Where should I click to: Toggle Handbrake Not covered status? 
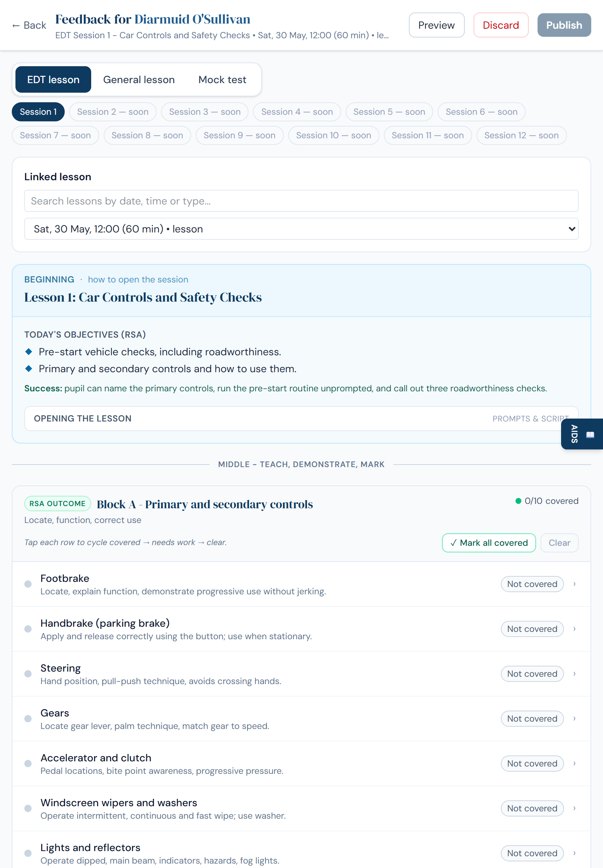click(x=532, y=629)
